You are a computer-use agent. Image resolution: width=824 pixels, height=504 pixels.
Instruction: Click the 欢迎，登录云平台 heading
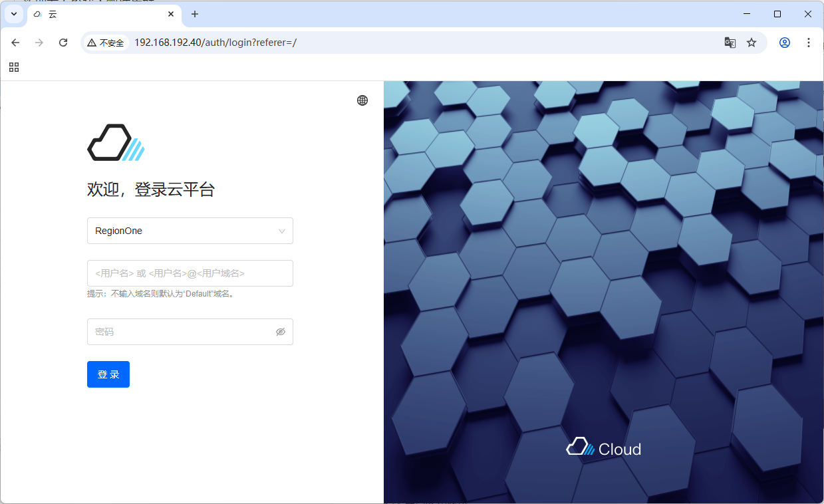(x=151, y=189)
